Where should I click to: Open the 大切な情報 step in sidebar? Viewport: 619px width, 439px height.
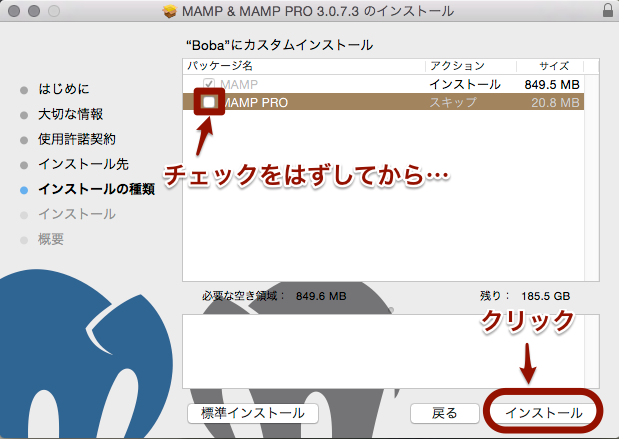coord(70,114)
